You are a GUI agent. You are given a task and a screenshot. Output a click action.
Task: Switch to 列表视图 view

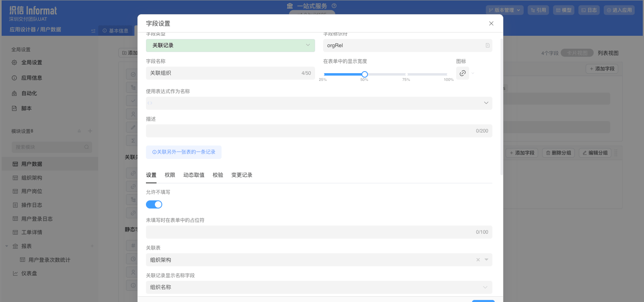(608, 53)
